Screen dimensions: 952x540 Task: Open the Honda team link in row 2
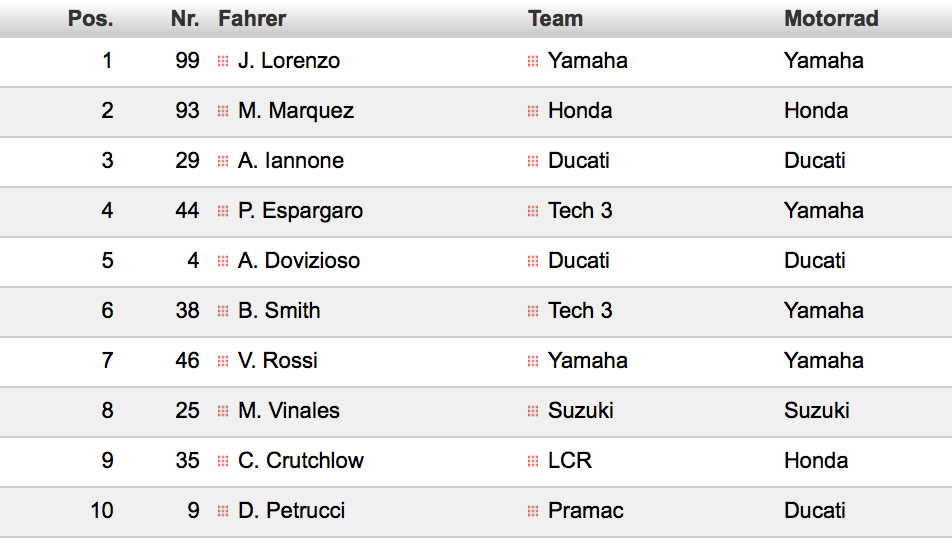pos(580,111)
